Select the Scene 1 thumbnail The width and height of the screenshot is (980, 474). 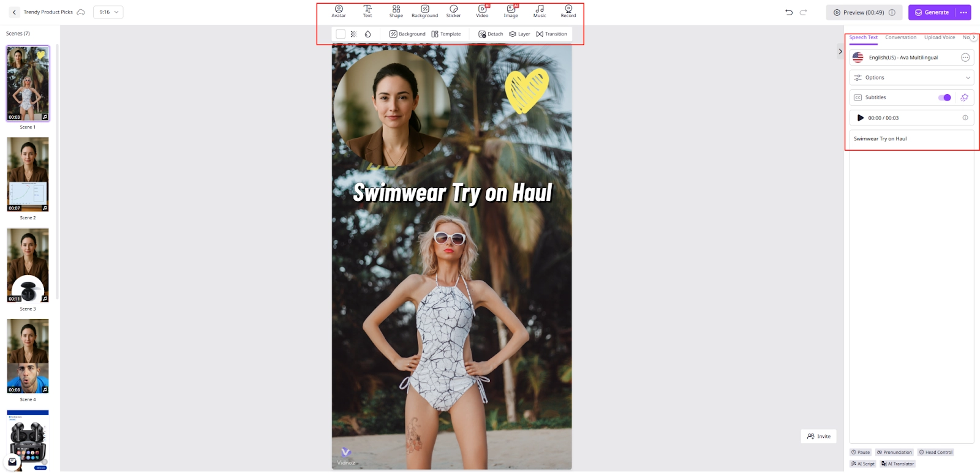click(28, 83)
